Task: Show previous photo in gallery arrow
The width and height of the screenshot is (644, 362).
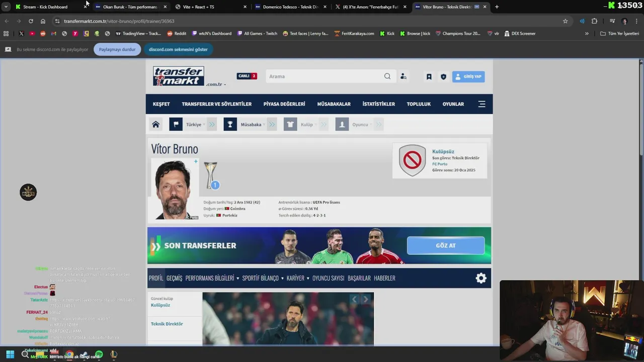Action: click(354, 299)
